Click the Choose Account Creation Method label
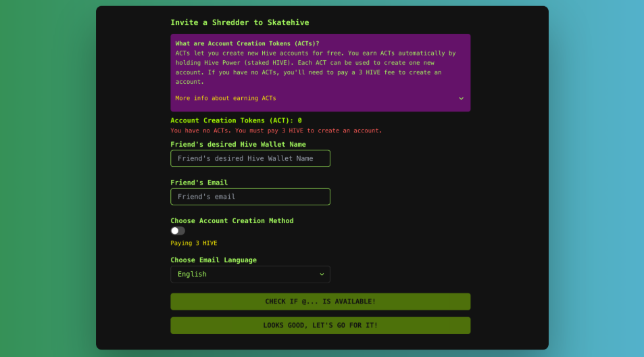Image resolution: width=644 pixels, height=357 pixels. tap(232, 220)
